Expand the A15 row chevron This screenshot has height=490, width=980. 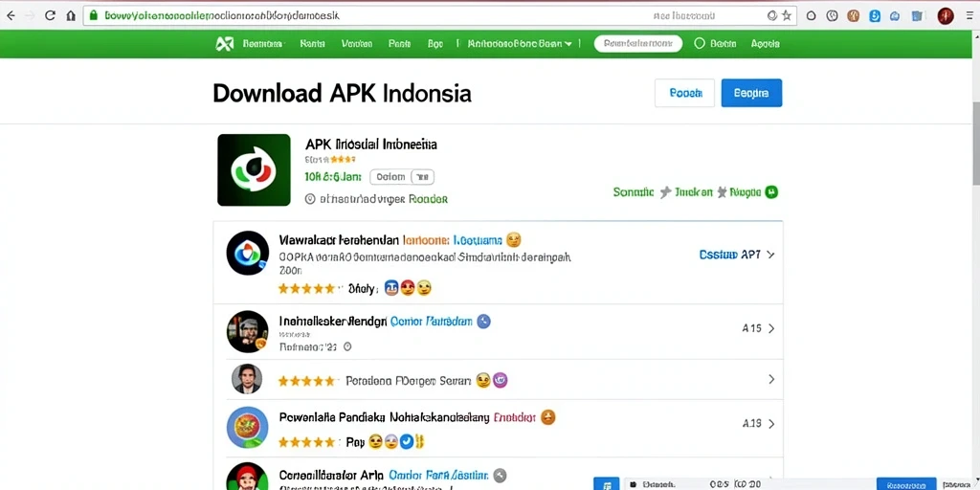click(x=771, y=328)
